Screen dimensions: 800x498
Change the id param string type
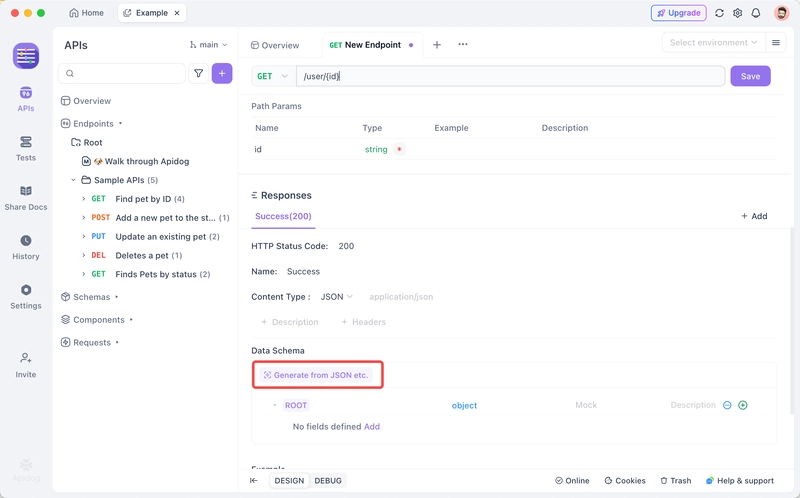[x=376, y=150]
